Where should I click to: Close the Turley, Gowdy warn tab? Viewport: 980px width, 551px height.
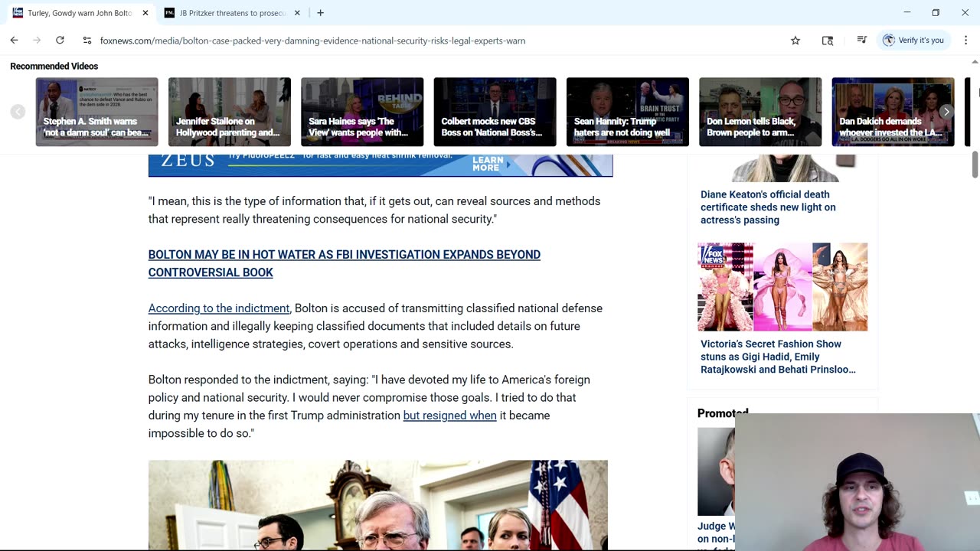145,13
